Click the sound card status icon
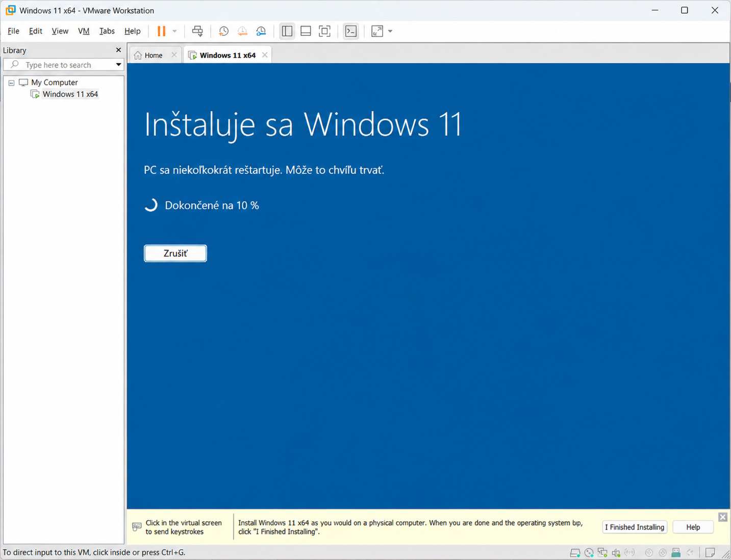731x560 pixels. pos(630,553)
